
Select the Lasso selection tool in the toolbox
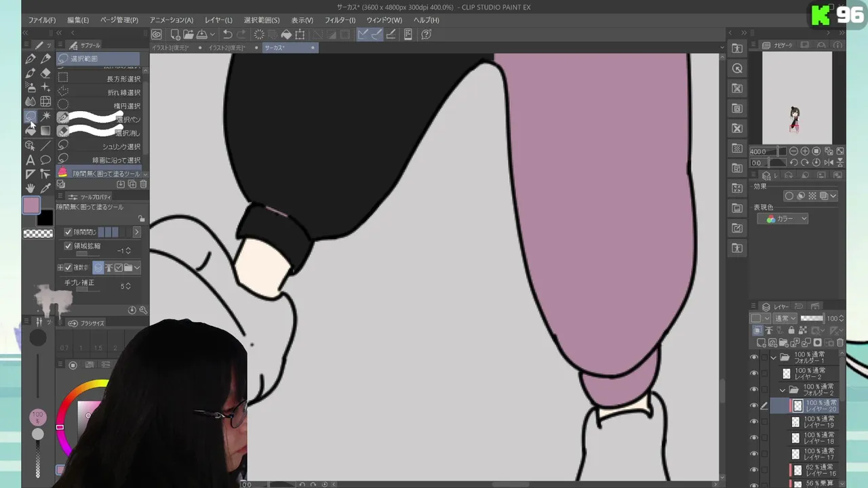tap(31, 117)
